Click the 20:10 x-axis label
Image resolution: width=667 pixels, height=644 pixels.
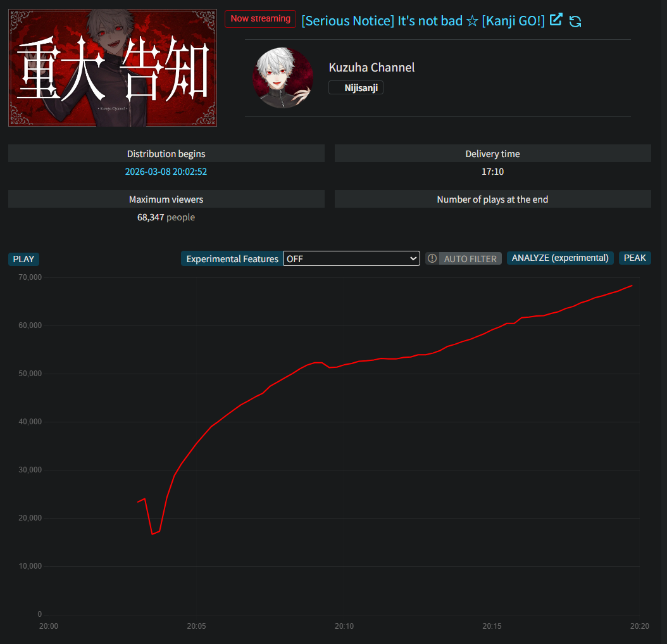pyautogui.click(x=344, y=626)
